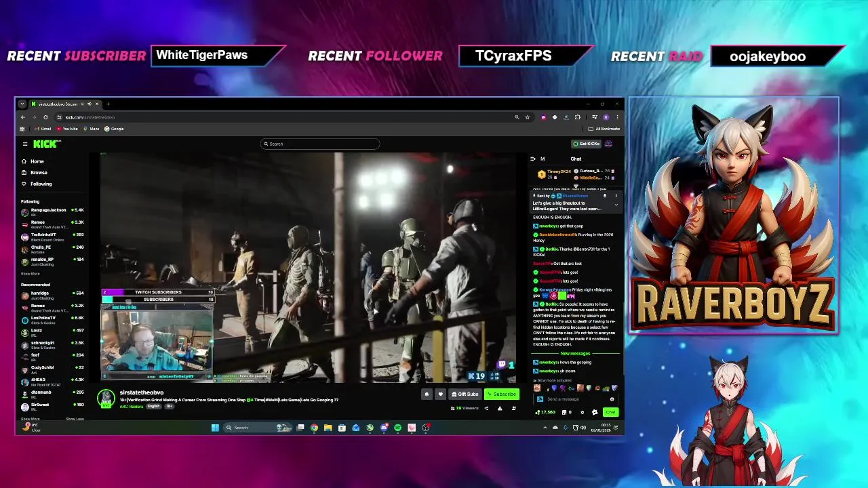868x488 pixels.
Task: Click the ARC Raiders category link
Action: (x=132, y=406)
